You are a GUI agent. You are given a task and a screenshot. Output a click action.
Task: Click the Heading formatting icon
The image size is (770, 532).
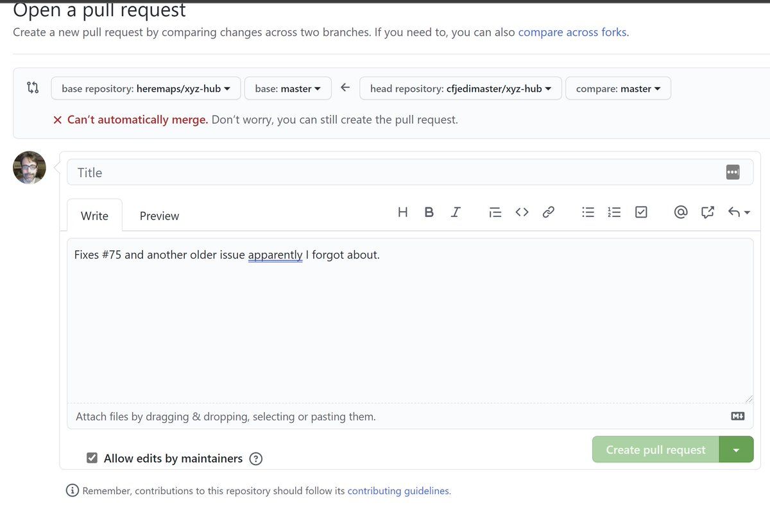[403, 212]
